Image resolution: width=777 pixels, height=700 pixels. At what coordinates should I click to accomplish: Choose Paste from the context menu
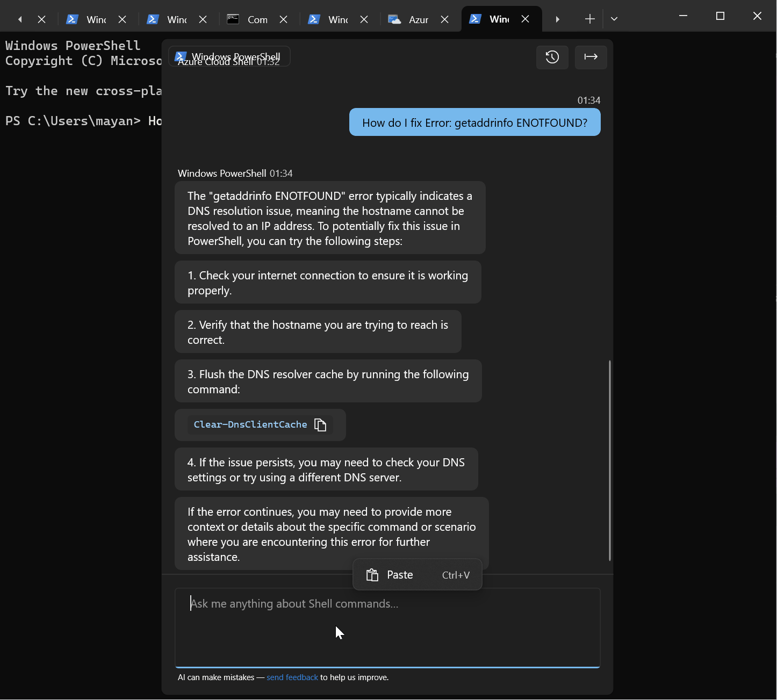tap(418, 575)
